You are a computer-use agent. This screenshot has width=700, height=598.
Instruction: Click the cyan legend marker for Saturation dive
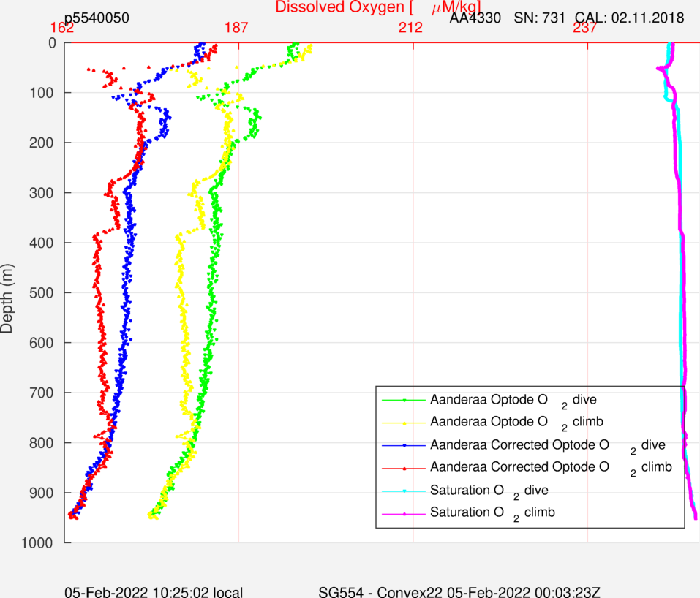click(404, 491)
